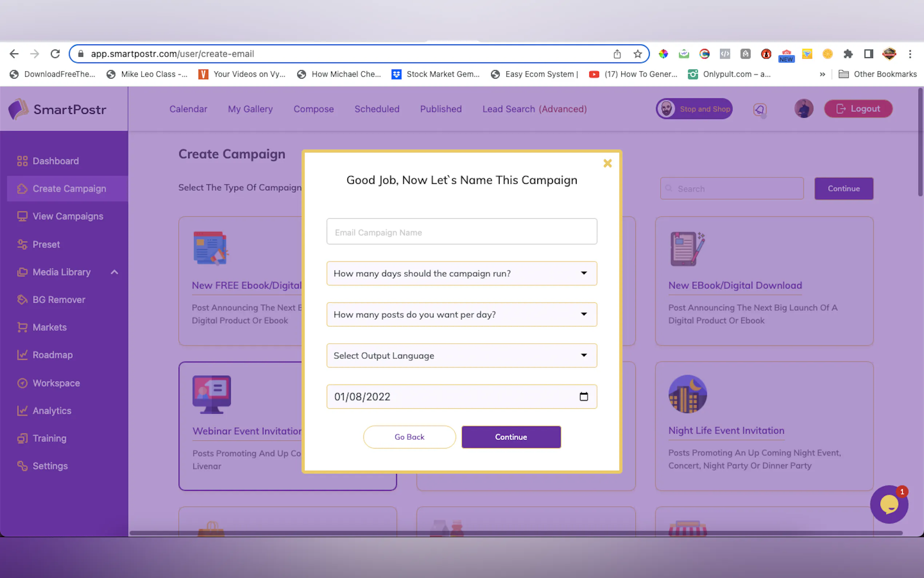Click the Go Back button
924x578 pixels.
click(x=409, y=437)
